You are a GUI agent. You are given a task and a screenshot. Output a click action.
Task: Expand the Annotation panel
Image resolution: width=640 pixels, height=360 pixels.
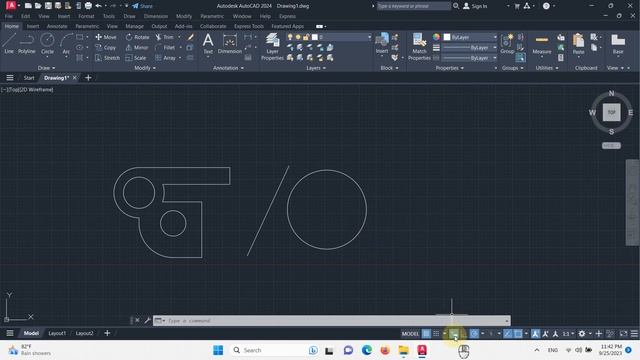click(229, 68)
